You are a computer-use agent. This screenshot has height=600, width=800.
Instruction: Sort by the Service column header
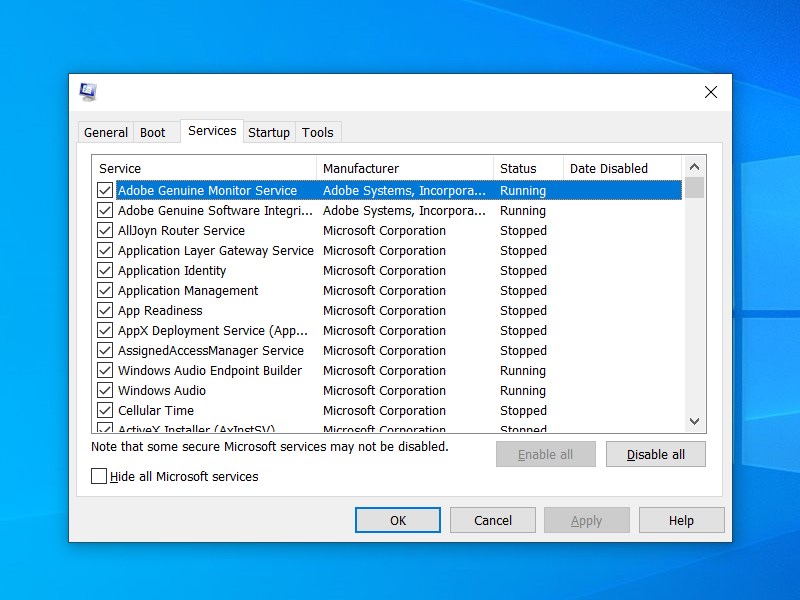(x=204, y=168)
